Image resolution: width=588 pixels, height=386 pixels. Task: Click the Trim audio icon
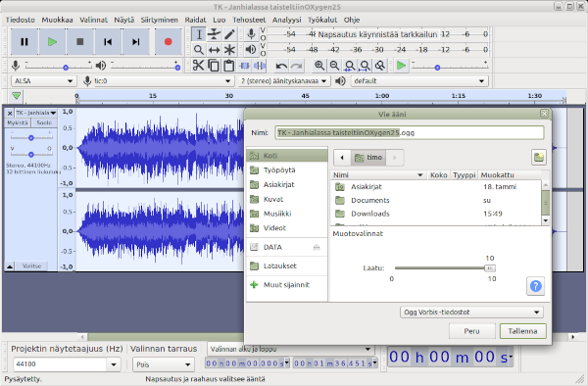244,66
